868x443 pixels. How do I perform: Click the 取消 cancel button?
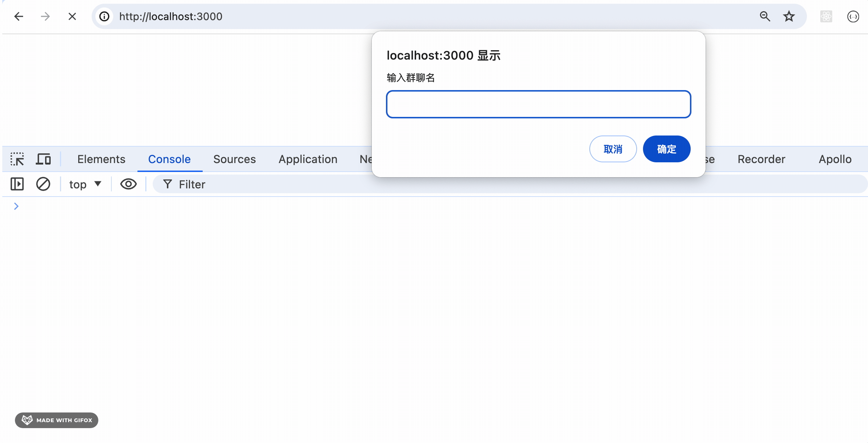(613, 149)
